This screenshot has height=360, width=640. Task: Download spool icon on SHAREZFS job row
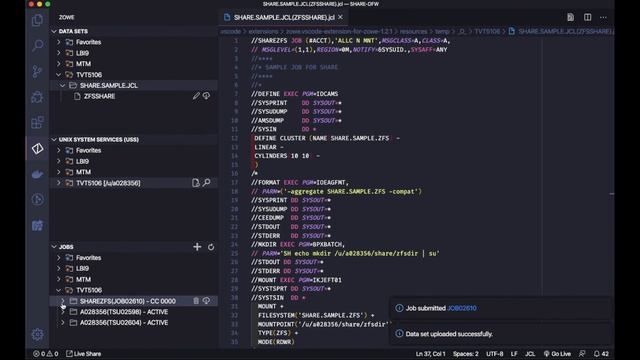[x=207, y=301]
